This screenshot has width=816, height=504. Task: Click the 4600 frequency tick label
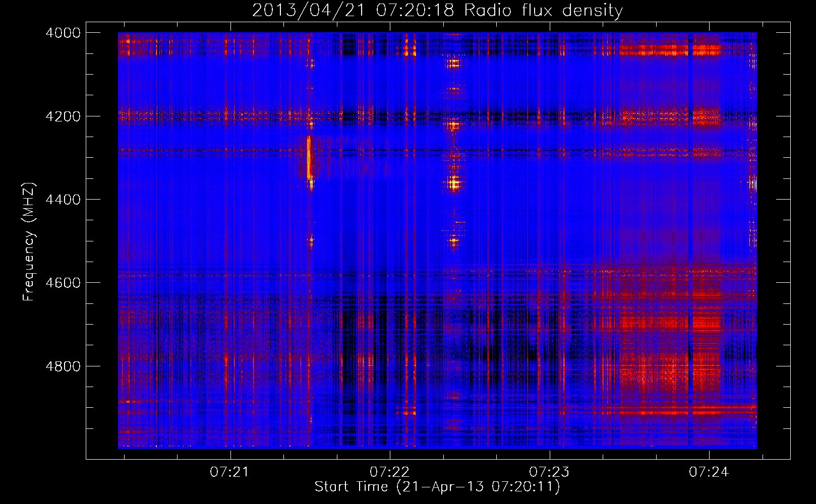point(63,283)
